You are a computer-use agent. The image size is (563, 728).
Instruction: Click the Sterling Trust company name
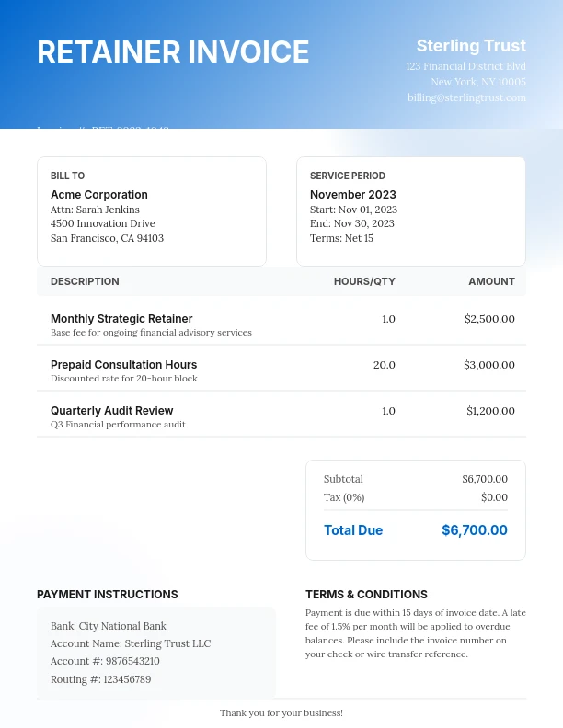coord(471,46)
